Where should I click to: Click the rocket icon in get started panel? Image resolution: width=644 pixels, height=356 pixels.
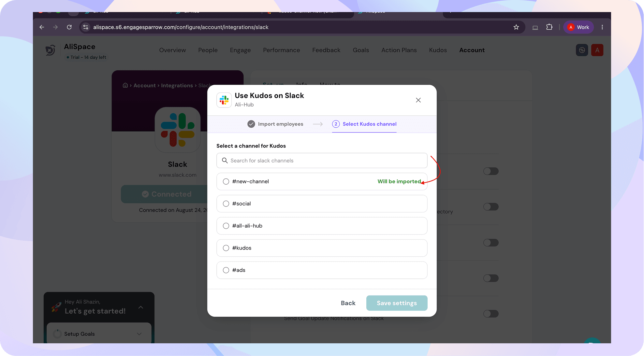pos(56,307)
